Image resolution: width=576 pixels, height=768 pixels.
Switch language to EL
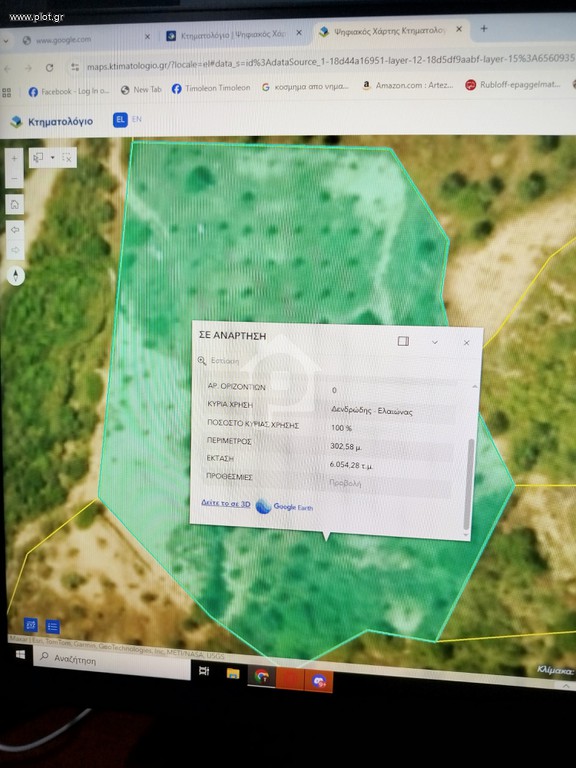coord(120,120)
